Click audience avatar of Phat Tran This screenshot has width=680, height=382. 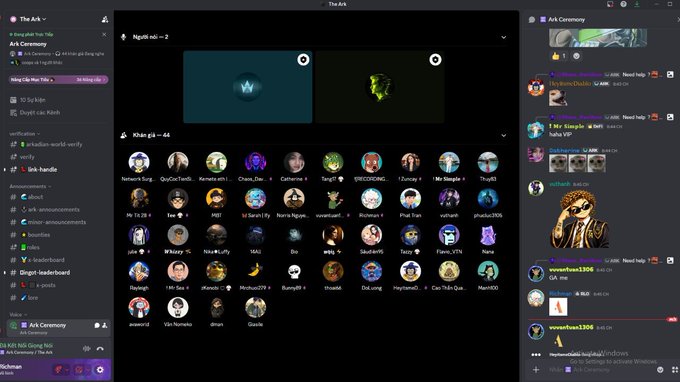(x=410, y=199)
